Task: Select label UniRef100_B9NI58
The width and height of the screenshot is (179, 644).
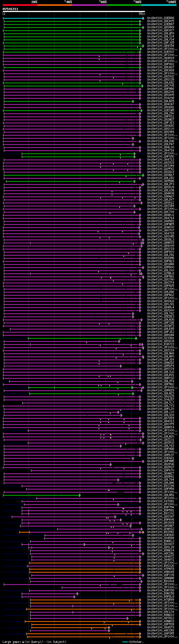Action: click(x=161, y=594)
